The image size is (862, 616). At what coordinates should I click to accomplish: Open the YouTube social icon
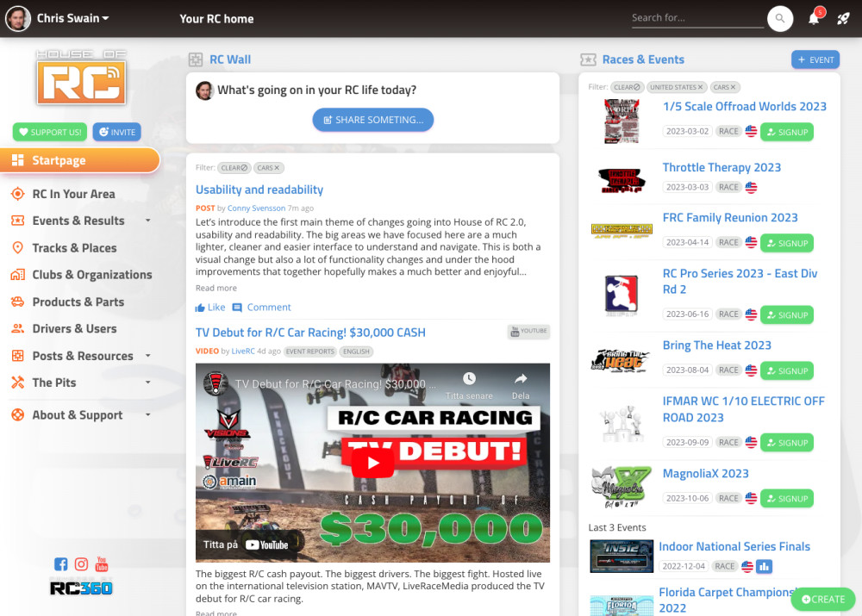[102, 564]
